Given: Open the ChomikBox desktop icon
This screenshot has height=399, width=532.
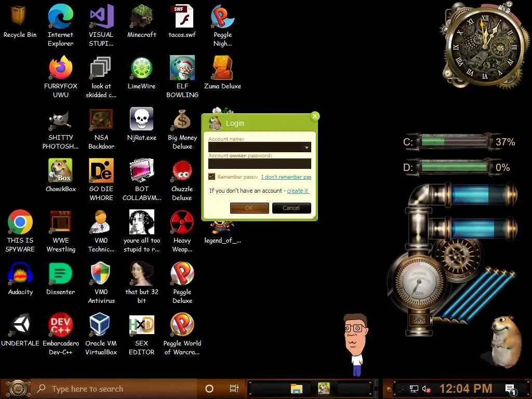Looking at the screenshot, I should pos(60,170).
